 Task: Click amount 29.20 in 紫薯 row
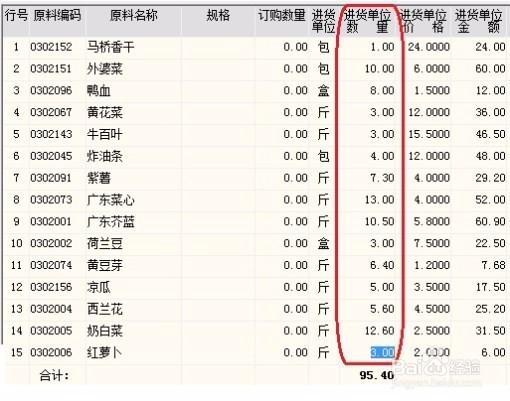pos(490,178)
